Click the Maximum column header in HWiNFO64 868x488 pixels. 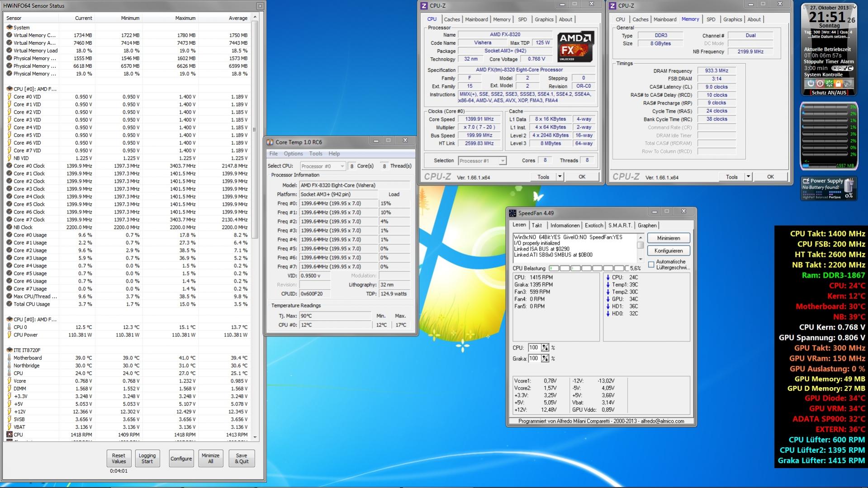pos(185,18)
